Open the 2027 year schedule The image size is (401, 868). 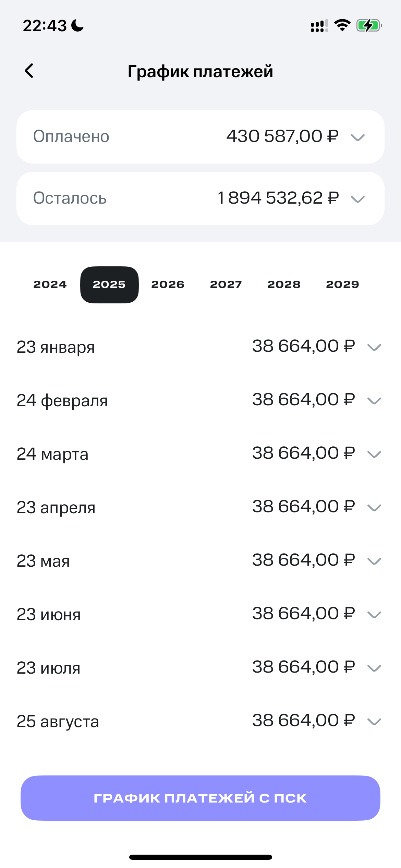[x=226, y=284]
